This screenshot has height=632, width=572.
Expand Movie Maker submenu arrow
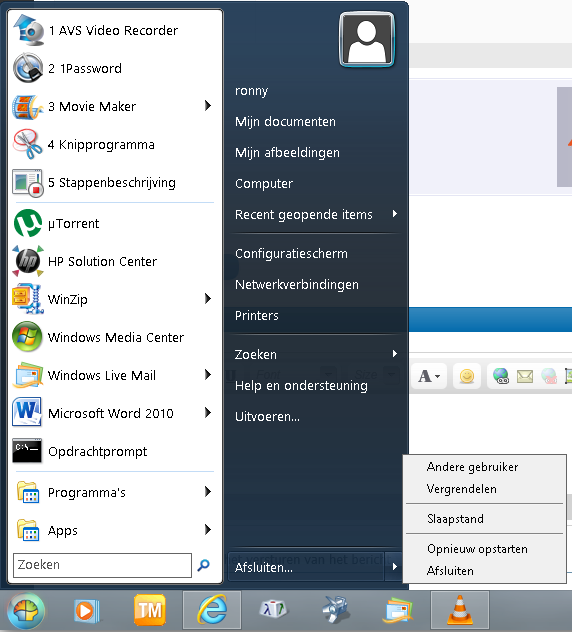tap(208, 106)
